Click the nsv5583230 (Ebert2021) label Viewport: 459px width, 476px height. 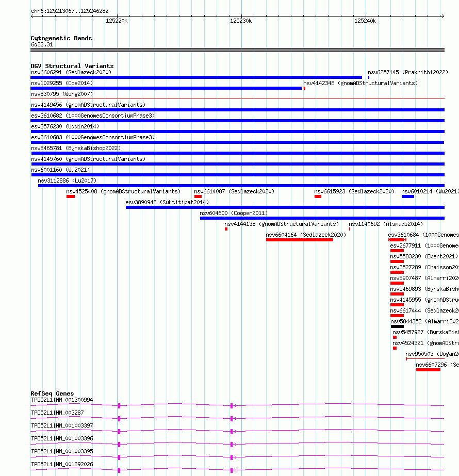tap(424, 256)
